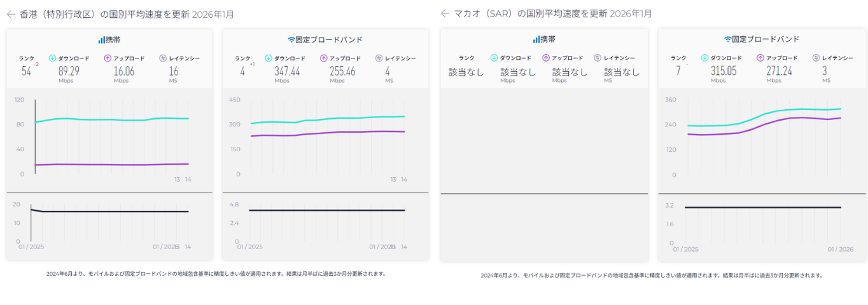
Task: Click Hong Kong fixed broadband download icon
Action: tap(269, 58)
